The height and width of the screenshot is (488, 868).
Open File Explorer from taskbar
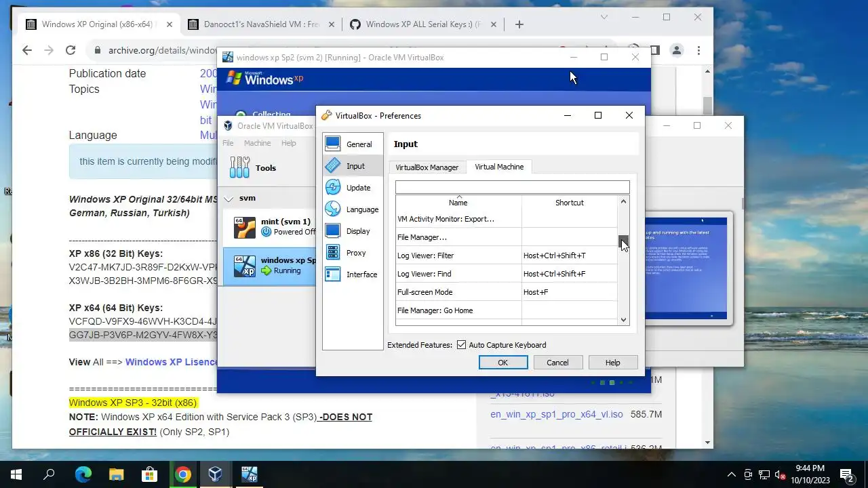click(116, 474)
